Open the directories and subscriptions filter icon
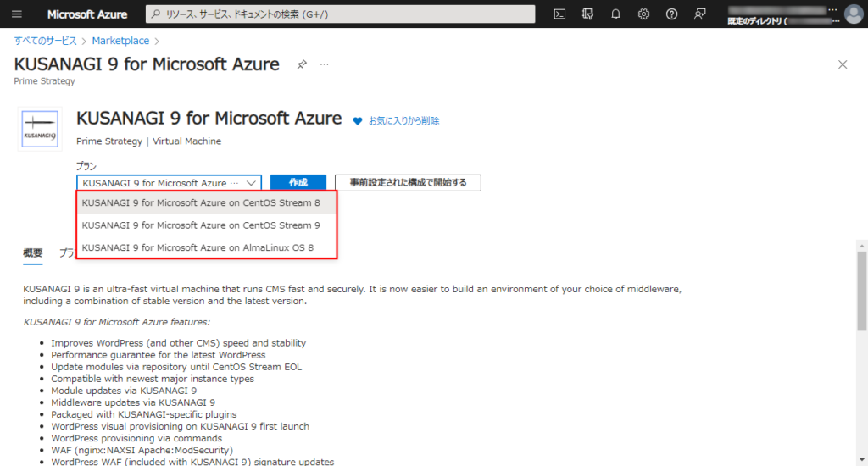Image resolution: width=868 pixels, height=466 pixels. pos(587,14)
